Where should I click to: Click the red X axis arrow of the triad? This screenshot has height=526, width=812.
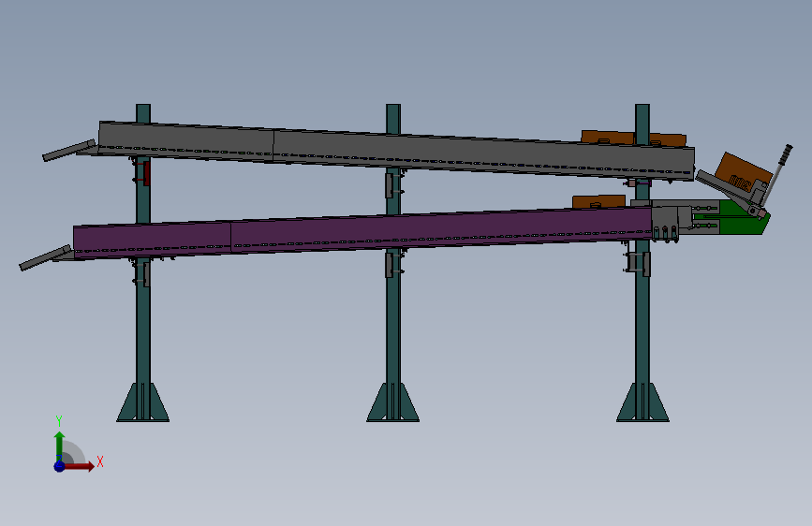coord(79,466)
